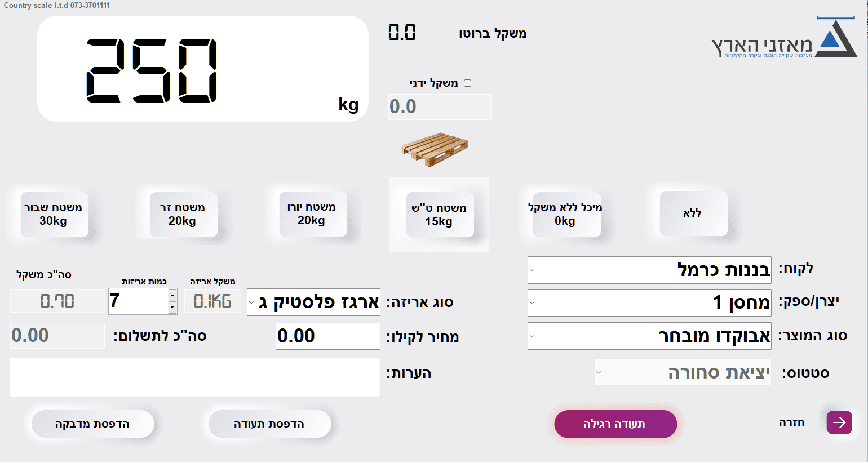The width and height of the screenshot is (868, 463).
Task: Select the ללא pallet option
Action: pos(693,213)
